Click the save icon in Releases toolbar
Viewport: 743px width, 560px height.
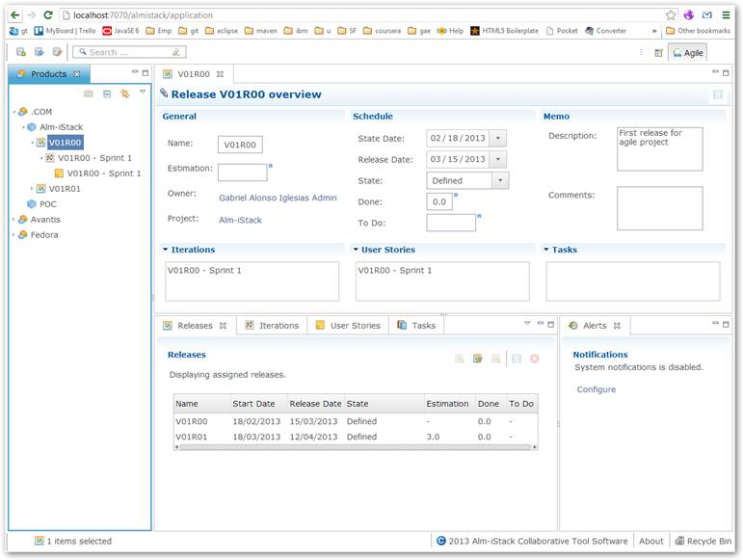517,359
